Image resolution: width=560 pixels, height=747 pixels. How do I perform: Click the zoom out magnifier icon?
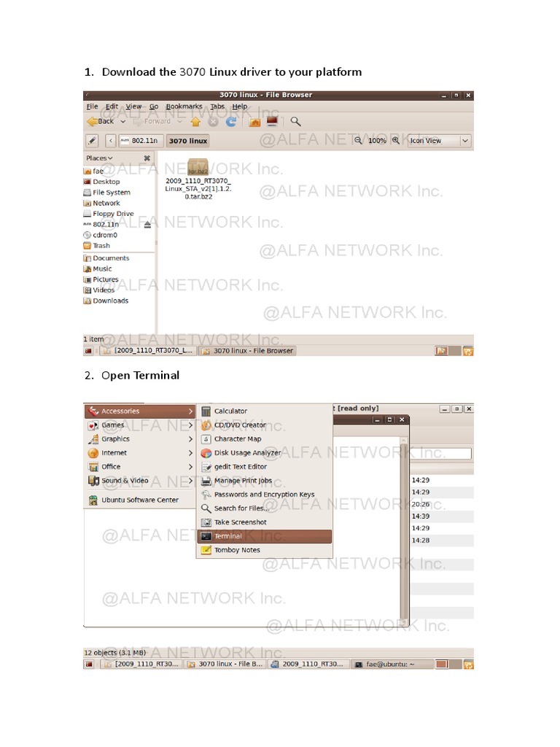tap(358, 141)
